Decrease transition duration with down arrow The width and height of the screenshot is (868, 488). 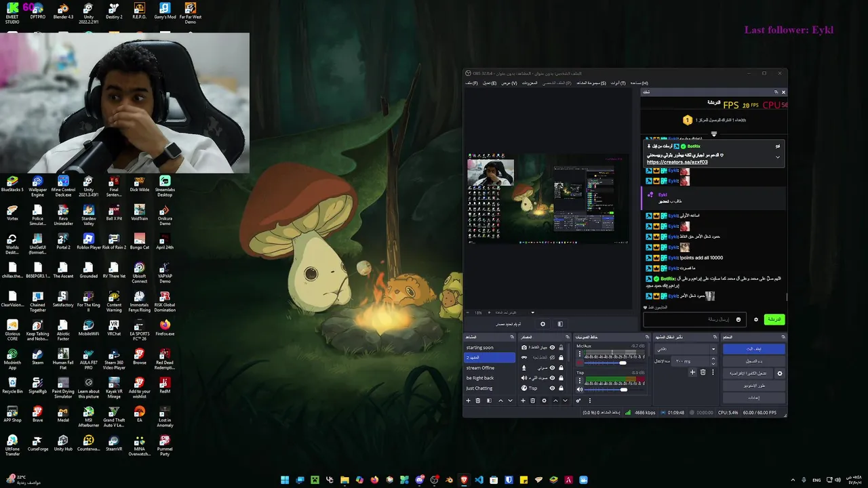(713, 364)
